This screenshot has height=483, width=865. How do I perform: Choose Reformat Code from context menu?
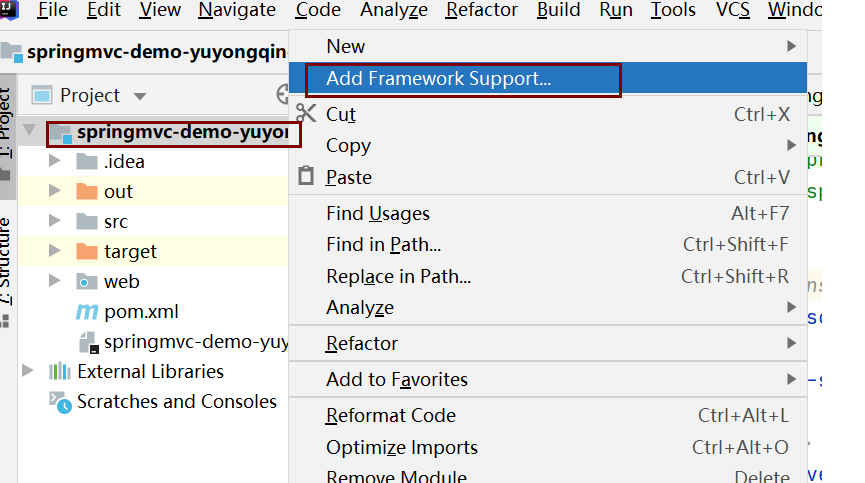(390, 415)
